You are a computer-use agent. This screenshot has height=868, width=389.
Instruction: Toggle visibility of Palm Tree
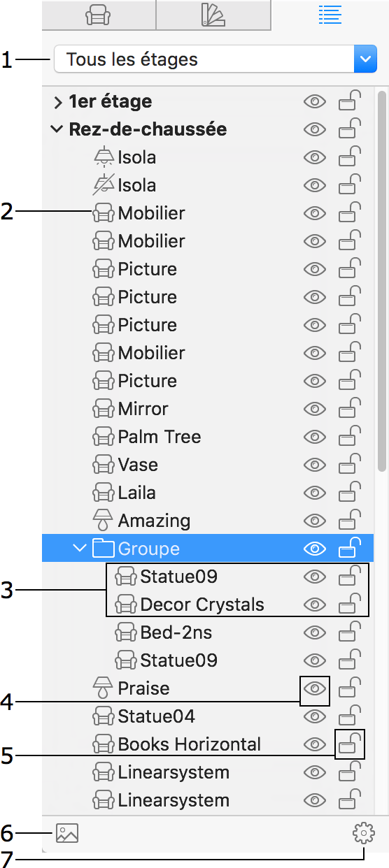point(315,437)
